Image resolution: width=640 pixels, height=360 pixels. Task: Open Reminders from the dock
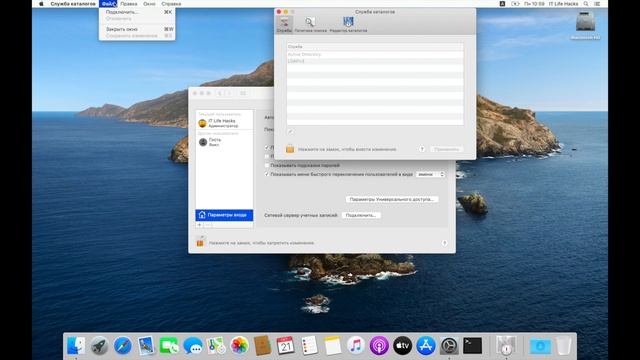[x=309, y=346]
